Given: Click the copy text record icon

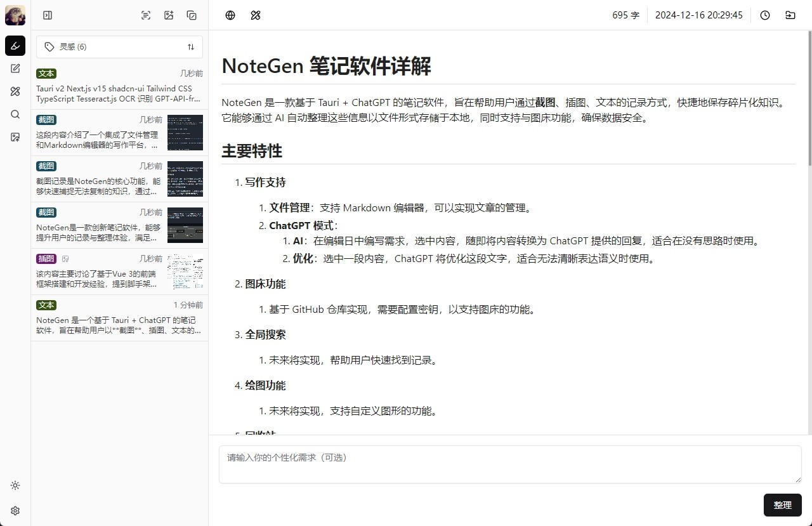Looking at the screenshot, I should tap(192, 15).
